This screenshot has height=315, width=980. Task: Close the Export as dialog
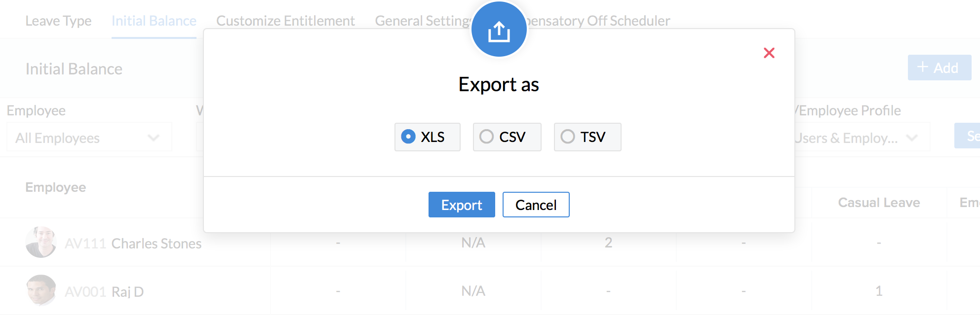pyautogui.click(x=769, y=53)
